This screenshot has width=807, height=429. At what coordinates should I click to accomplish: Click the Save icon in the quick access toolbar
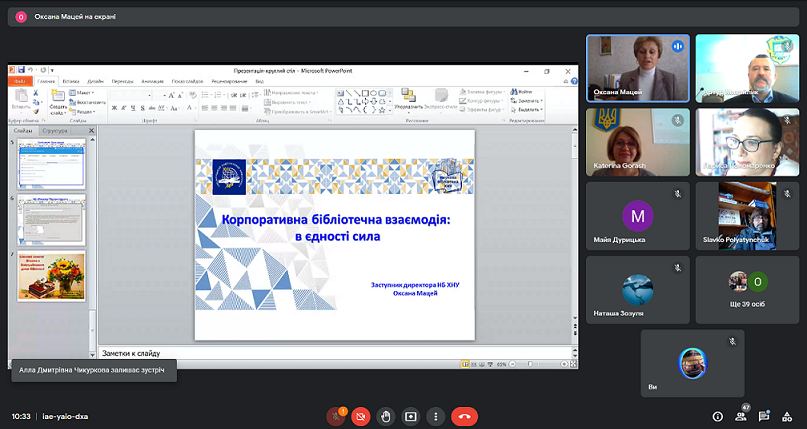coord(21,70)
